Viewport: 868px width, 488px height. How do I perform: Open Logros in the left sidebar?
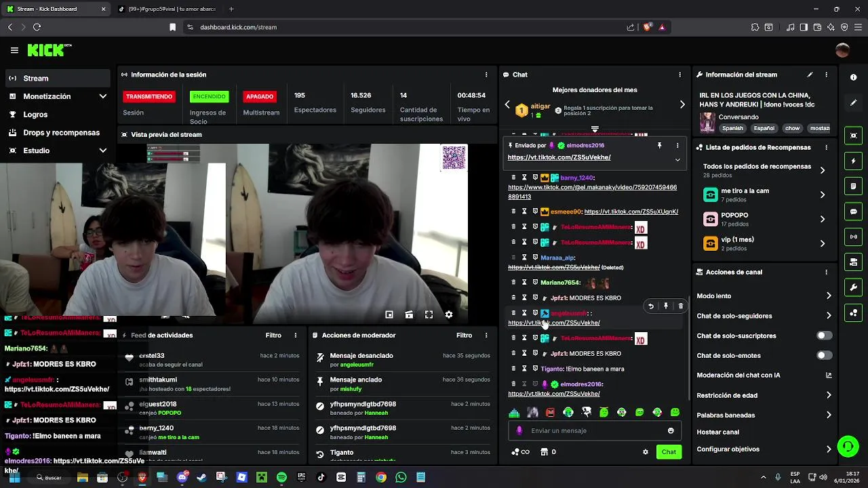click(58, 115)
